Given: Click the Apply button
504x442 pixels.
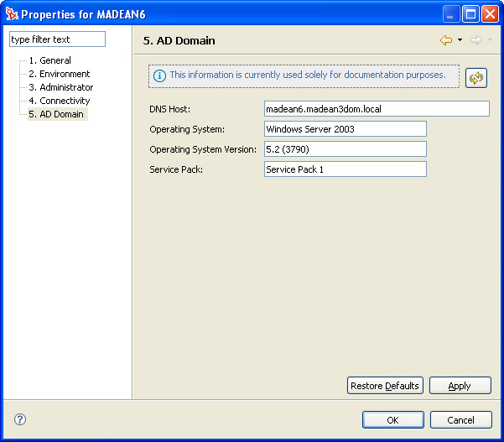Looking at the screenshot, I should click(x=460, y=386).
